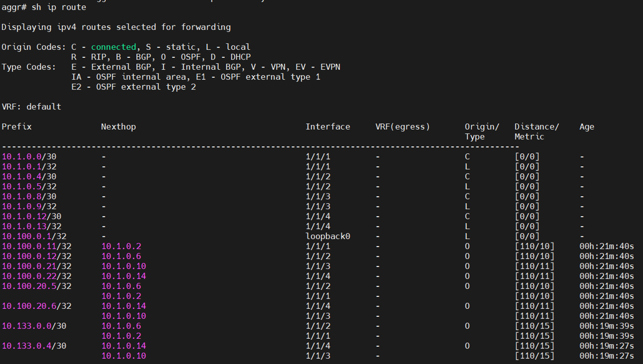Click nexthop 10.1.0.10 in the 10.100.0.21/32 row

click(x=123, y=266)
